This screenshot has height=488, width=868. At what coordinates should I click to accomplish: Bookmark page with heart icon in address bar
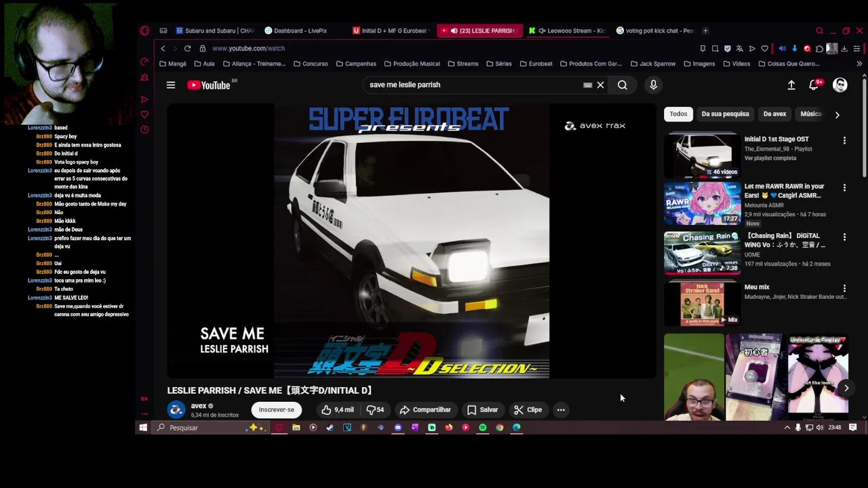click(x=764, y=48)
